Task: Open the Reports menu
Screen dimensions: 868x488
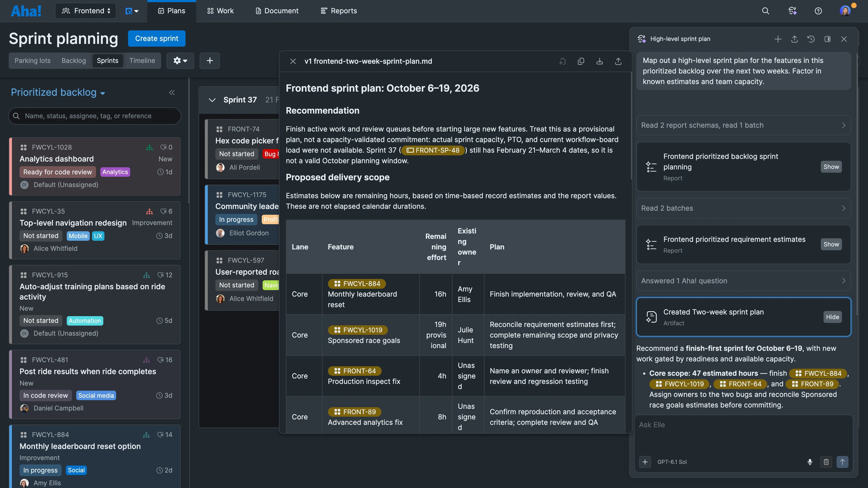Action: click(339, 11)
